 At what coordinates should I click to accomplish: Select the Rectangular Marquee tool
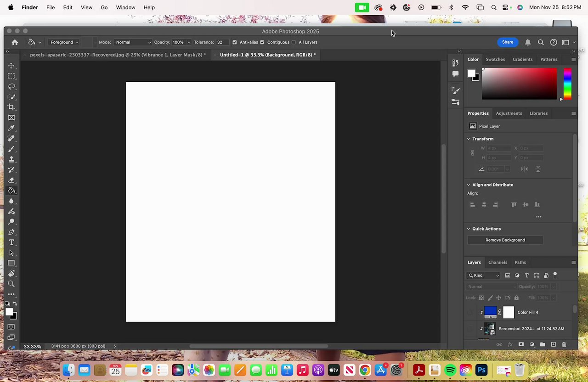11,76
